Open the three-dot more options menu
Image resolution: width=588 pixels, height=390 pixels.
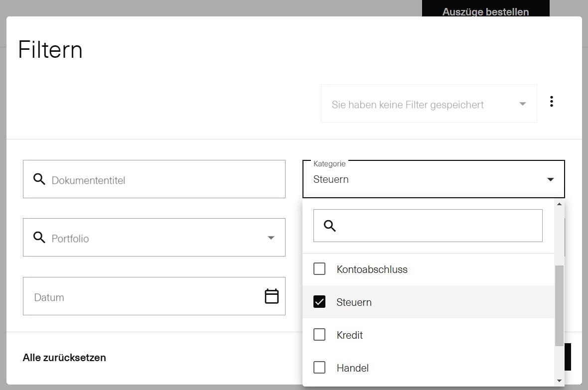click(551, 102)
